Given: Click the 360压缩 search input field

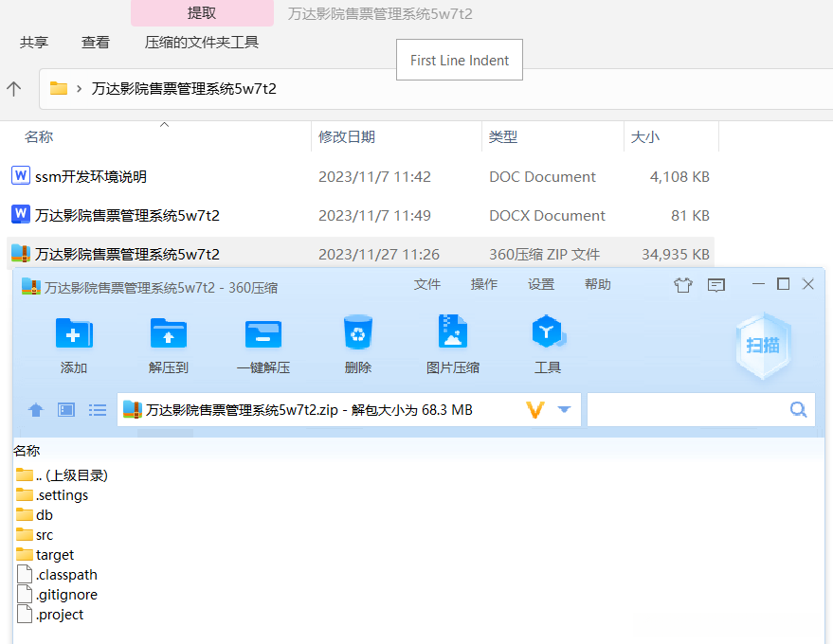Looking at the screenshot, I should coord(700,409).
